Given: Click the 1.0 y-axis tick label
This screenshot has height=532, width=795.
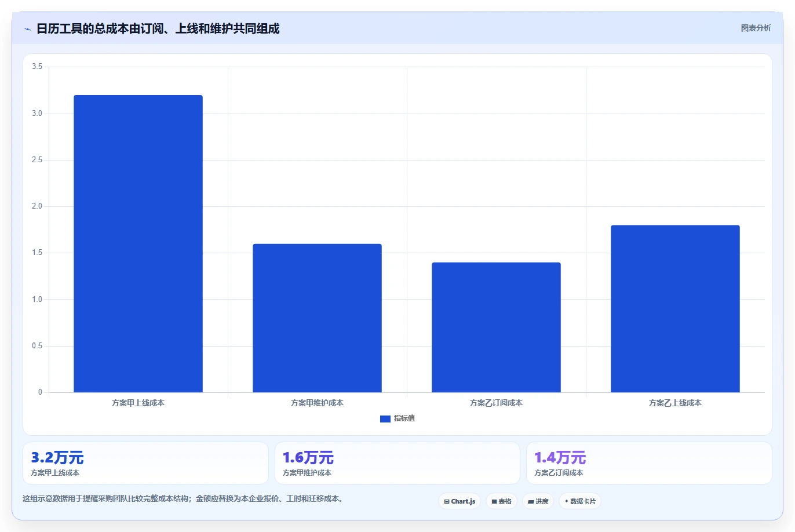Looking at the screenshot, I should pyautogui.click(x=37, y=300).
